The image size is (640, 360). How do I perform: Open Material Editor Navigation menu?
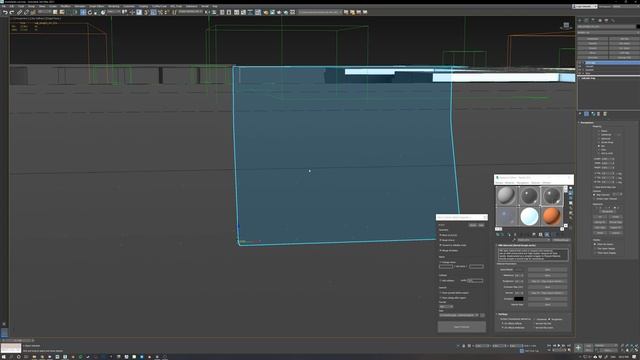click(x=523, y=182)
